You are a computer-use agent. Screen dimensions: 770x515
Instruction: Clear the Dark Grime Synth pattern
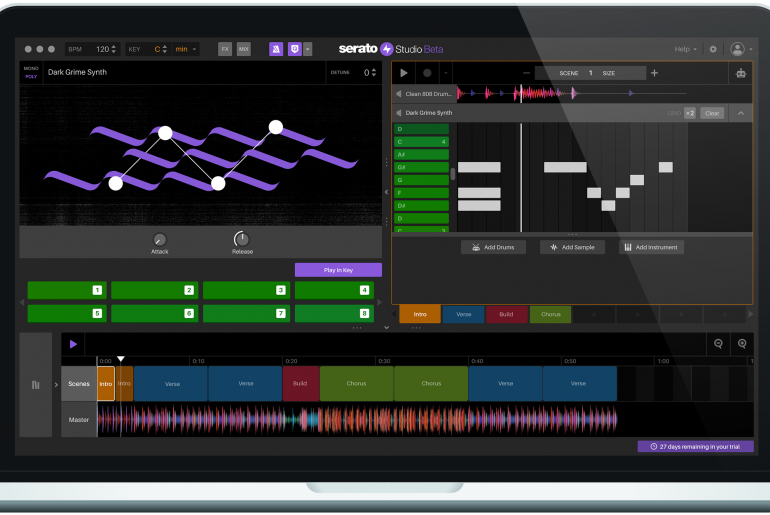tap(712, 113)
